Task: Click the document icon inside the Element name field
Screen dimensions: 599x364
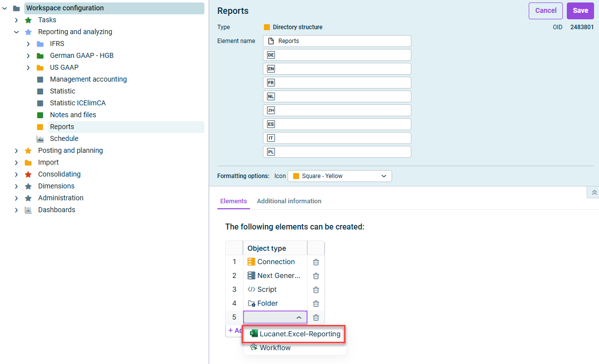Action: pos(270,41)
